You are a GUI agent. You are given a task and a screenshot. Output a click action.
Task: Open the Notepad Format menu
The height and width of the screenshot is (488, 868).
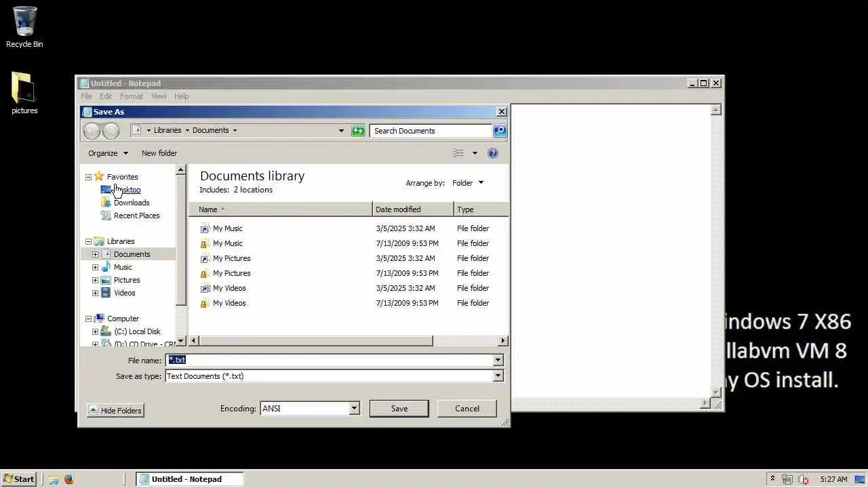click(132, 96)
